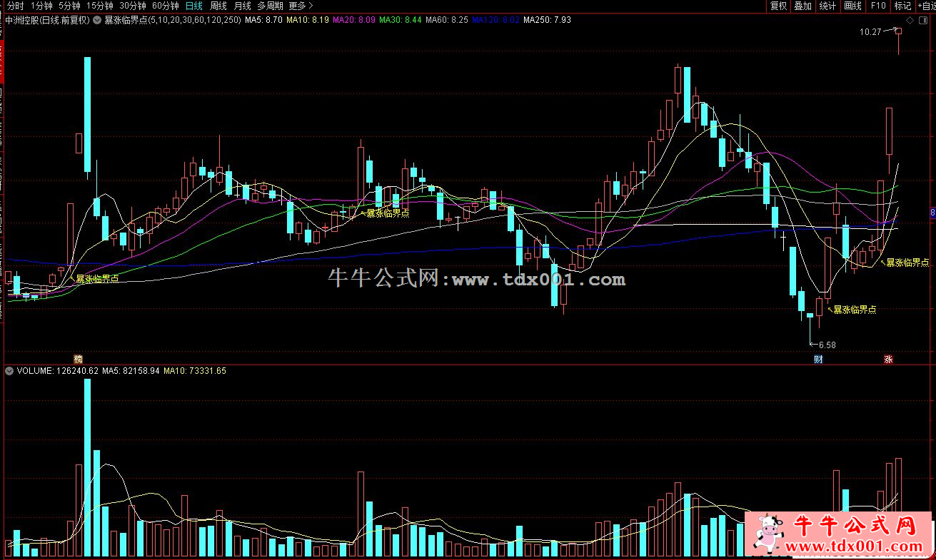Click volume MA10: 73331.65 label

[x=195, y=371]
